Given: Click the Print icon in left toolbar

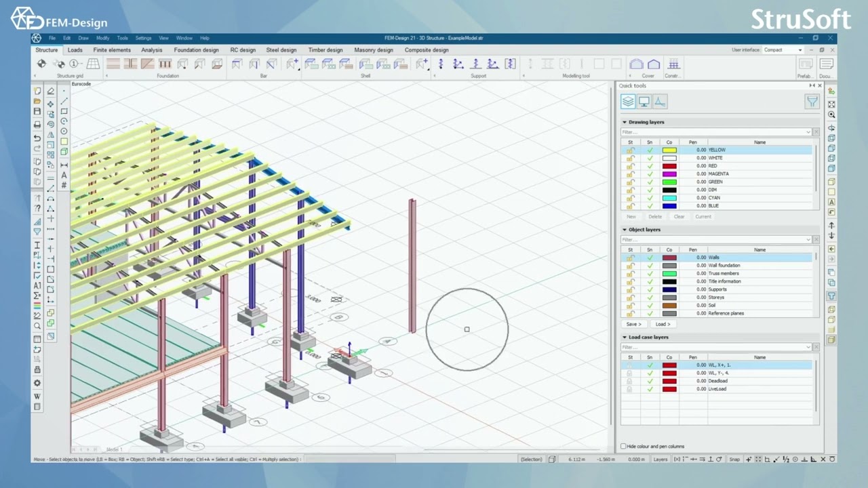Looking at the screenshot, I should [x=37, y=125].
